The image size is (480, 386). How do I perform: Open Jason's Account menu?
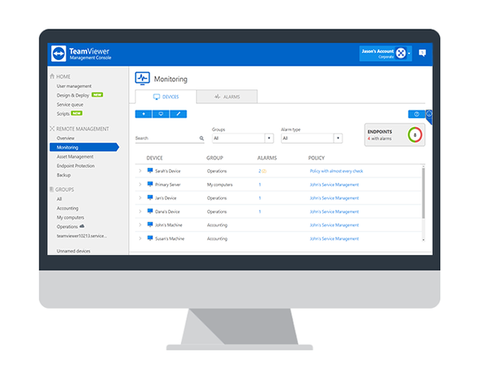pyautogui.click(x=385, y=53)
